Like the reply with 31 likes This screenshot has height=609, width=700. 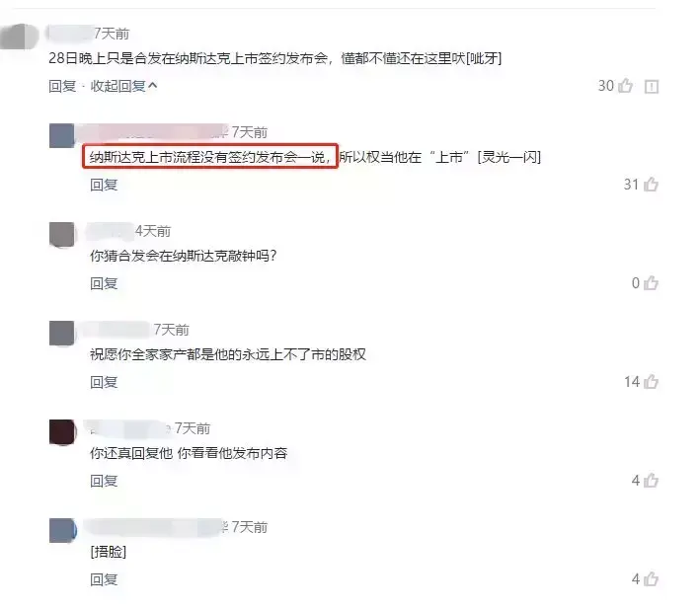click(x=651, y=184)
